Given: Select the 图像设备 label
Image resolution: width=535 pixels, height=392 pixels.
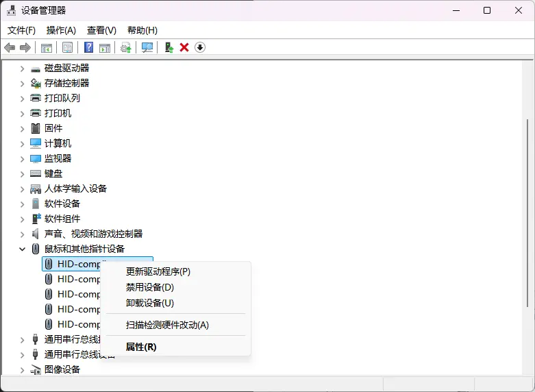Looking at the screenshot, I should (62, 369).
